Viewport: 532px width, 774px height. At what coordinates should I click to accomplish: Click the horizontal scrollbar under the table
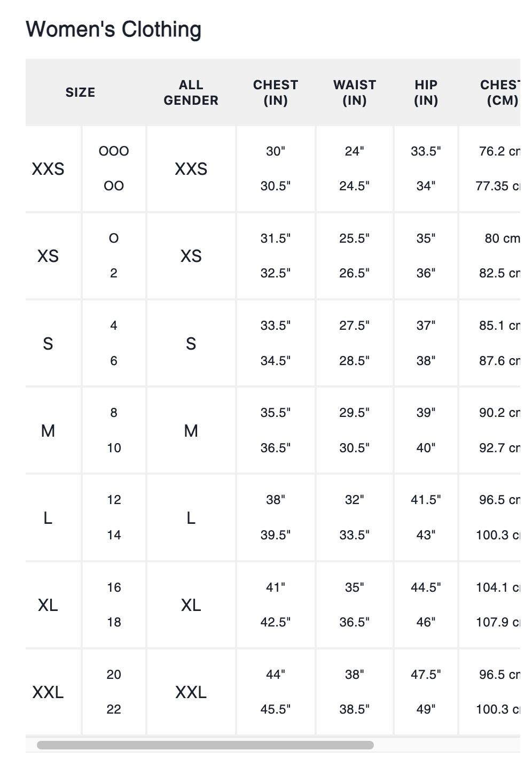click(x=205, y=745)
